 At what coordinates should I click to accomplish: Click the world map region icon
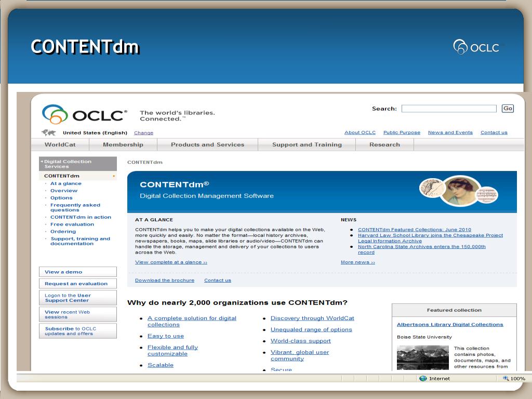pos(49,132)
